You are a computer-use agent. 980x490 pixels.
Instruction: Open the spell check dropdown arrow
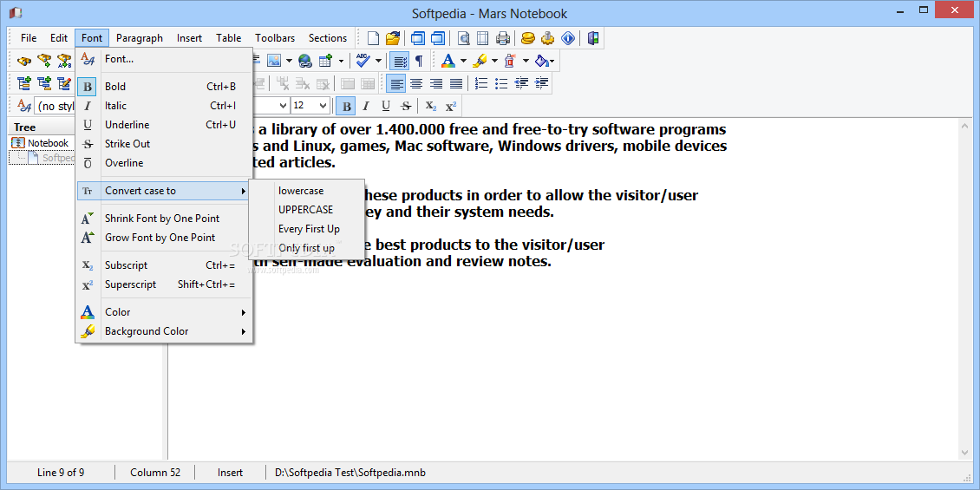pyautogui.click(x=378, y=61)
